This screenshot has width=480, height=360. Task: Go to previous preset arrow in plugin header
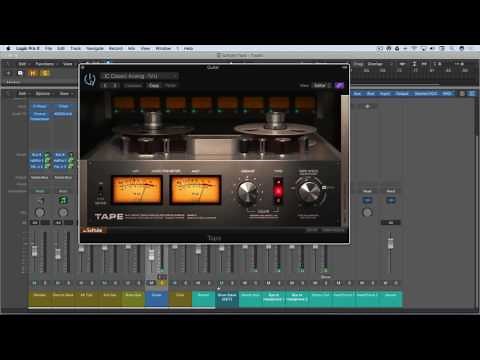(105, 86)
